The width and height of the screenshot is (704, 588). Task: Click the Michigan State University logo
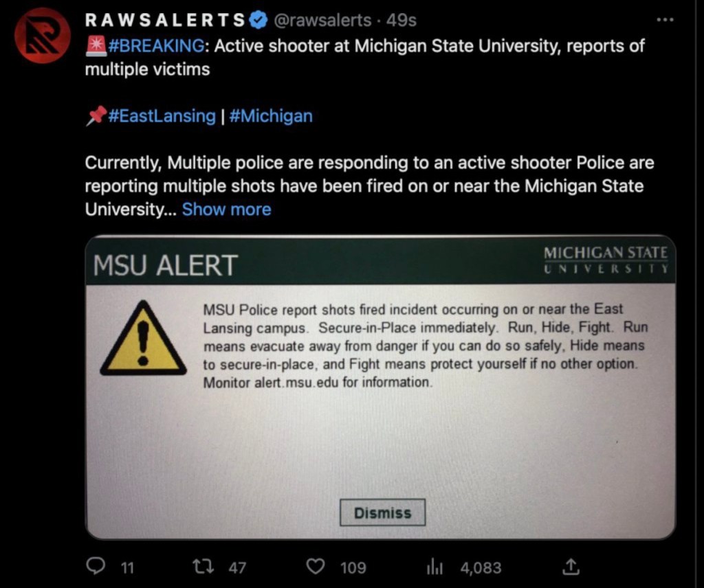[606, 260]
